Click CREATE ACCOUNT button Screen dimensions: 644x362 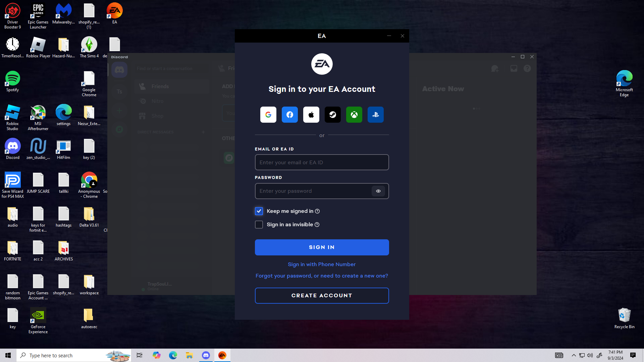pos(322,296)
